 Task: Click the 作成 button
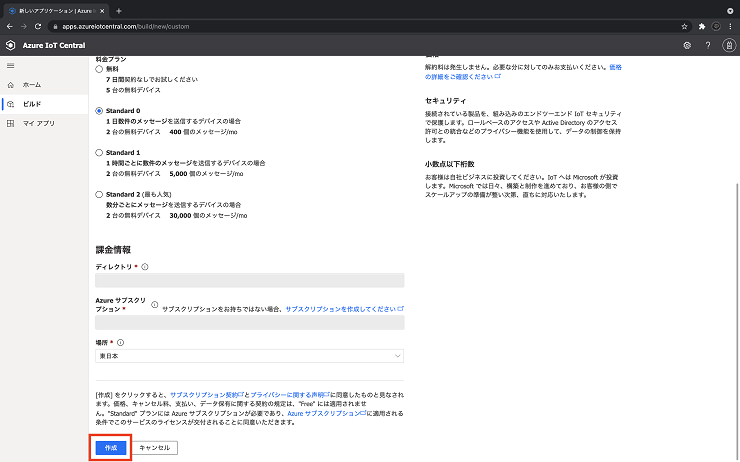click(111, 448)
